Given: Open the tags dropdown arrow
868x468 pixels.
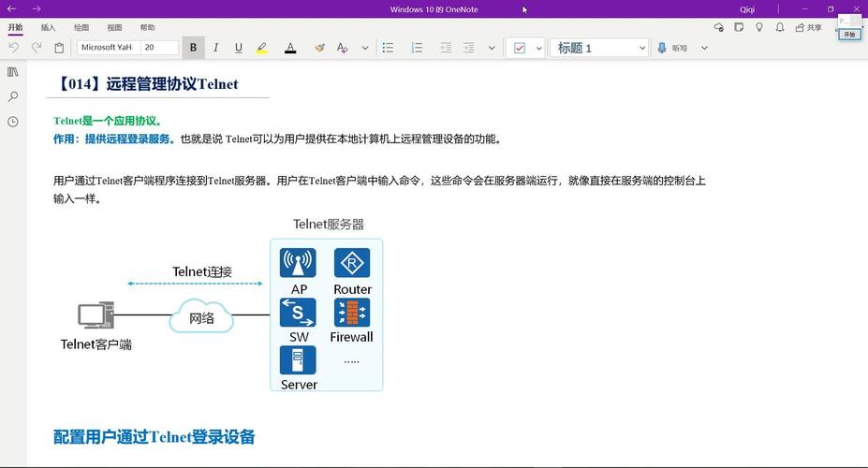Looking at the screenshot, I should coord(538,48).
